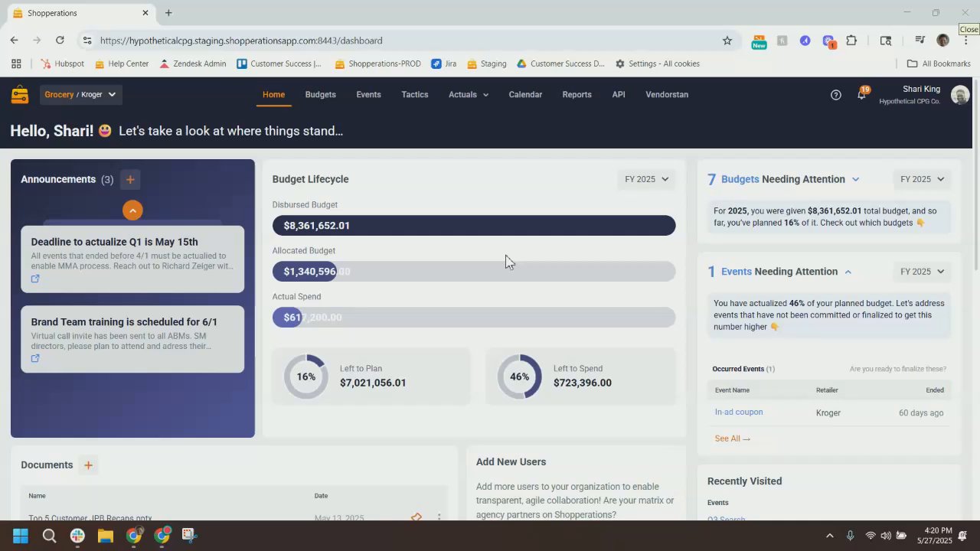The height and width of the screenshot is (551, 980).
Task: Open external link icon under Q1 deadline announcement
Action: 35,279
